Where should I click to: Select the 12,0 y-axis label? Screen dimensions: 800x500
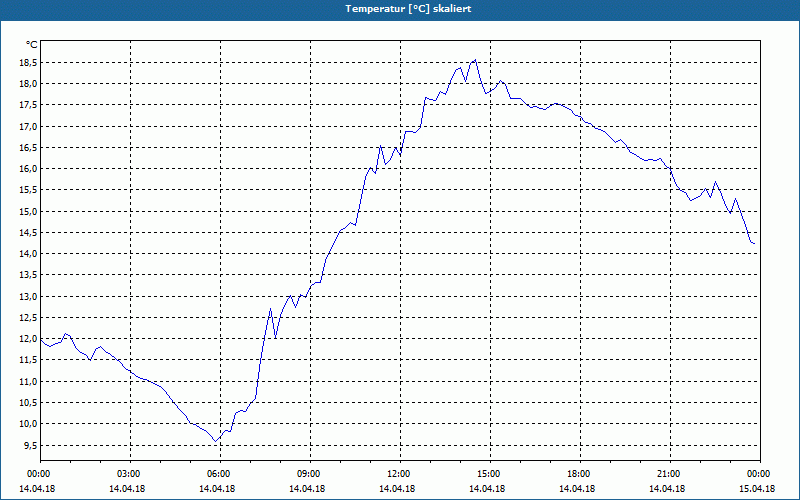pyautogui.click(x=29, y=339)
